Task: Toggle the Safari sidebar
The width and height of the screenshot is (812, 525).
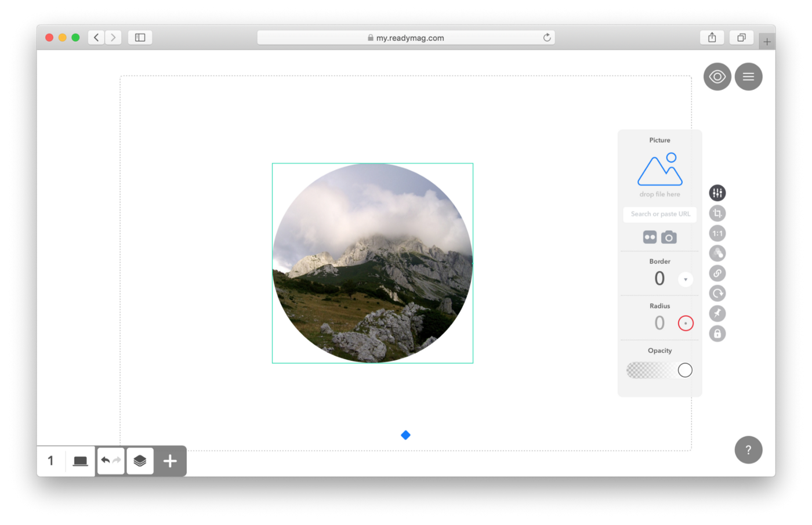Action: pos(140,37)
